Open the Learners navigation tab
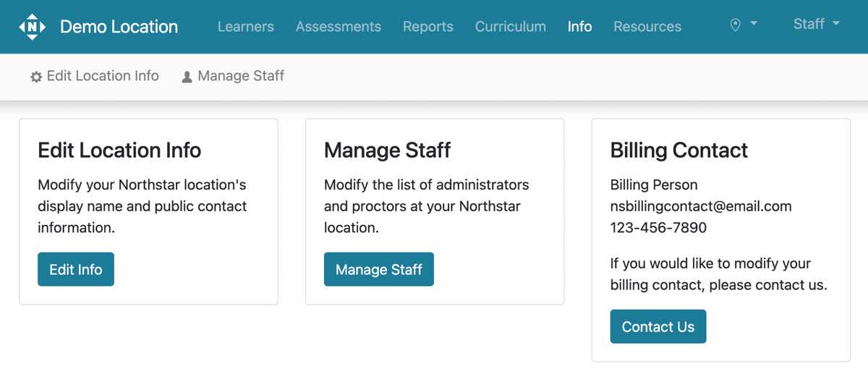868x382 pixels. point(246,27)
